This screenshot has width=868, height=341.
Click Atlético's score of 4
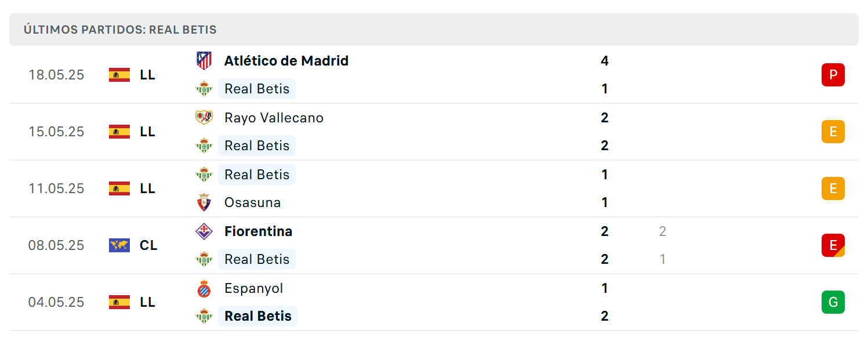tap(605, 61)
